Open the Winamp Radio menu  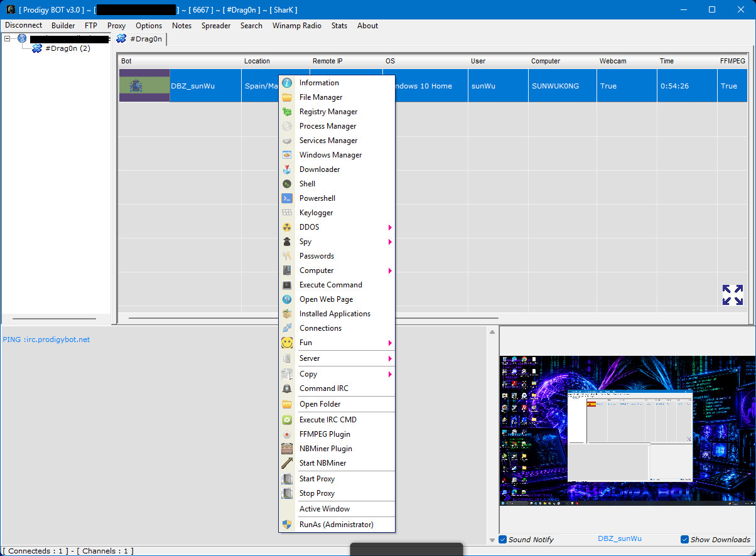(297, 26)
